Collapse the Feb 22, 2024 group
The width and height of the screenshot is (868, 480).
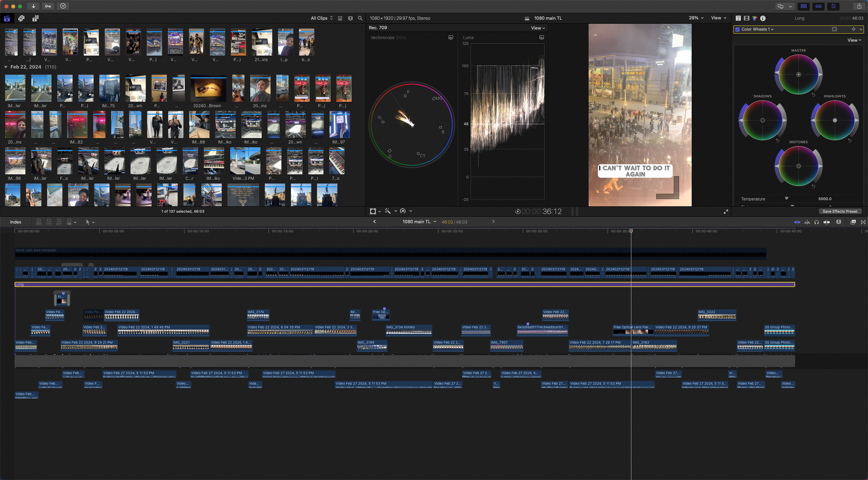click(x=6, y=67)
